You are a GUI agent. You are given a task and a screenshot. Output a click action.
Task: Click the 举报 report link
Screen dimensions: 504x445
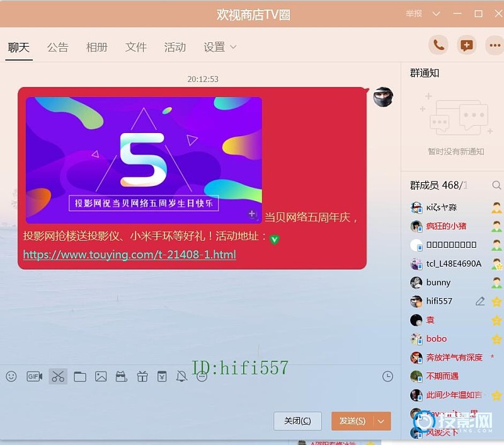tap(414, 13)
